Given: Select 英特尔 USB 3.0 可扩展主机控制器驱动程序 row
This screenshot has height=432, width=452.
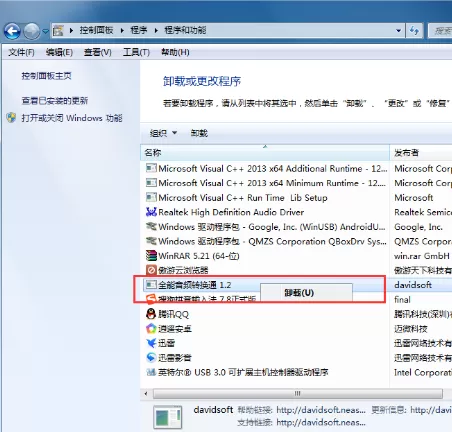Looking at the screenshot, I should point(265,372).
